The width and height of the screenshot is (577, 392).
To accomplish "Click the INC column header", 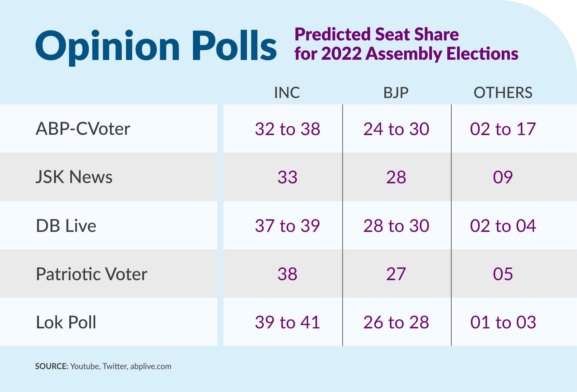I will tap(287, 93).
